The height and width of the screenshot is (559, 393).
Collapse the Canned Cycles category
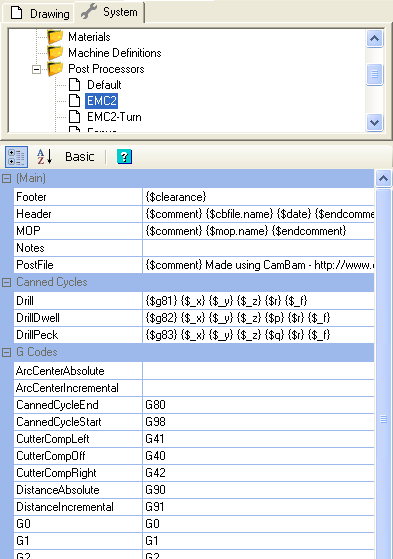click(6, 282)
